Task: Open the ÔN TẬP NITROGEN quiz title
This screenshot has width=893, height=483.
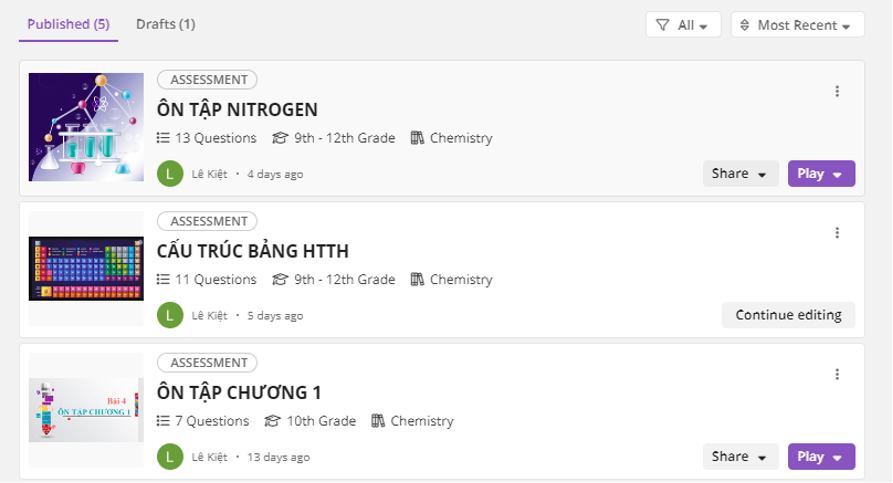Action: point(237,109)
